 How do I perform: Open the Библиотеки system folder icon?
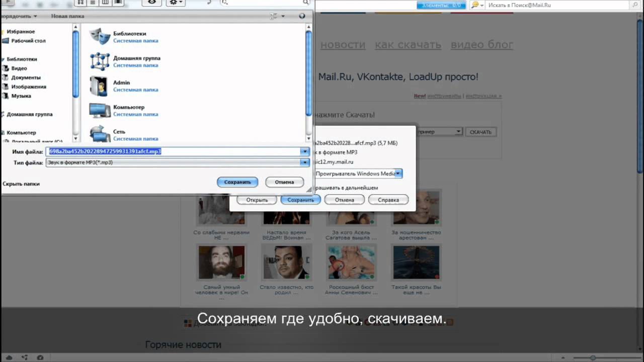tap(100, 37)
